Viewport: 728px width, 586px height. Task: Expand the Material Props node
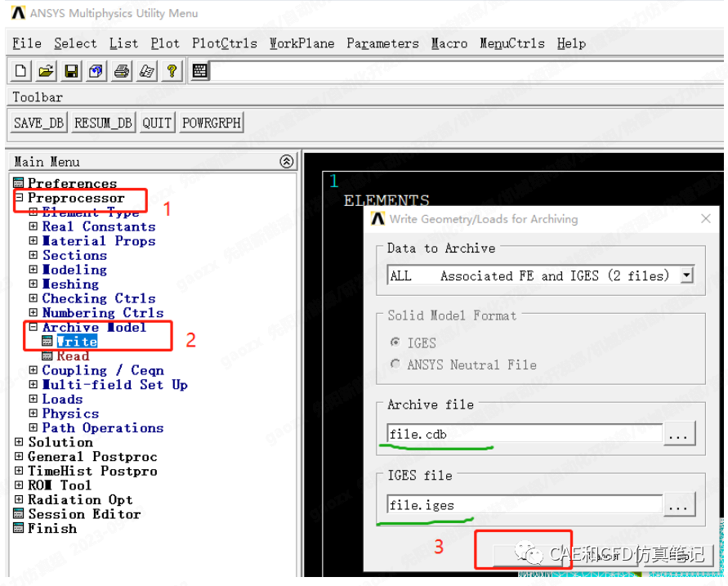click(x=33, y=240)
